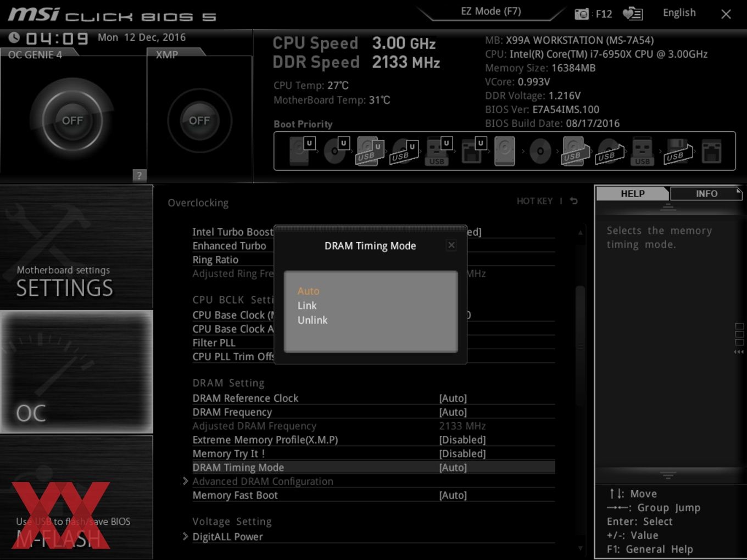Click the help panel top collapse handle

point(668,207)
